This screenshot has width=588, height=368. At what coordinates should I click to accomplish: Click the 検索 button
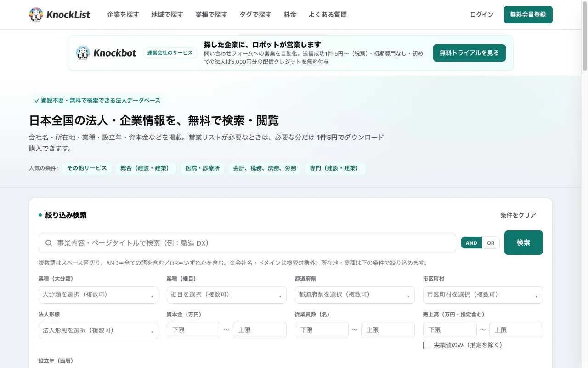point(524,242)
